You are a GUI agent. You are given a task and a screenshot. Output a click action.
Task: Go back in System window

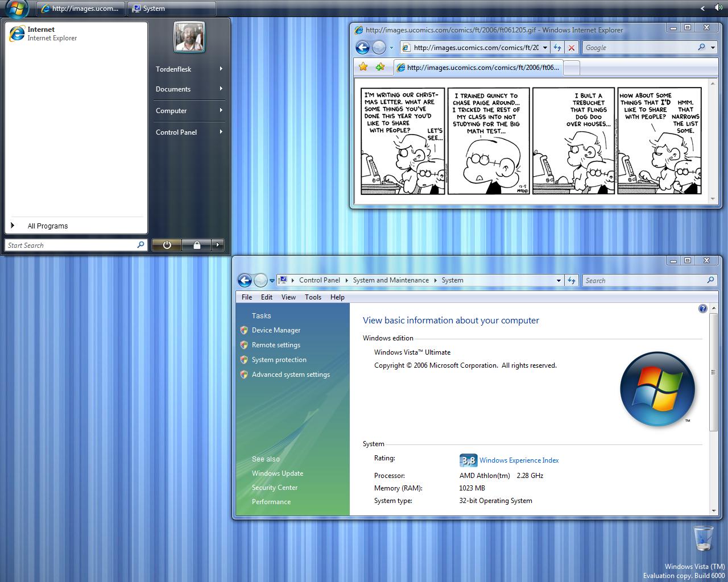tap(245, 280)
